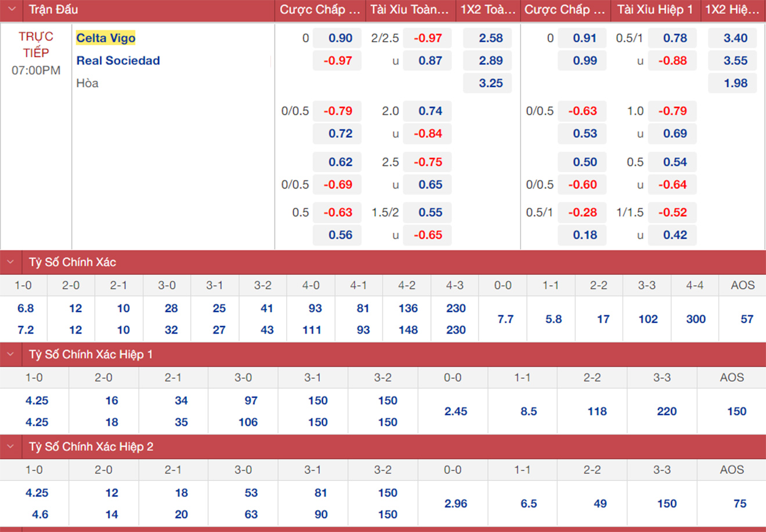Select first-half 0-0 odds 2.45
766x532 pixels.
[456, 411]
